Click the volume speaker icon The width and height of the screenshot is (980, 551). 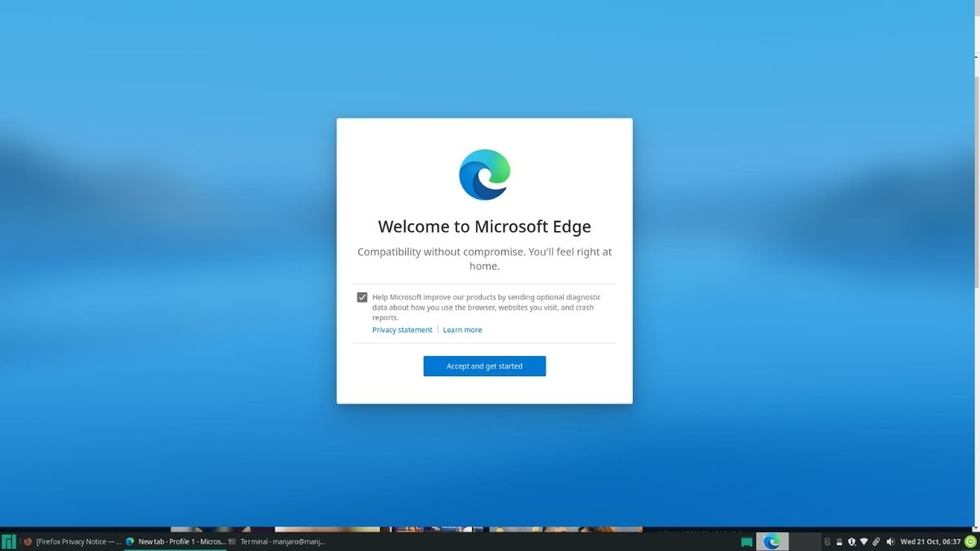click(x=891, y=541)
